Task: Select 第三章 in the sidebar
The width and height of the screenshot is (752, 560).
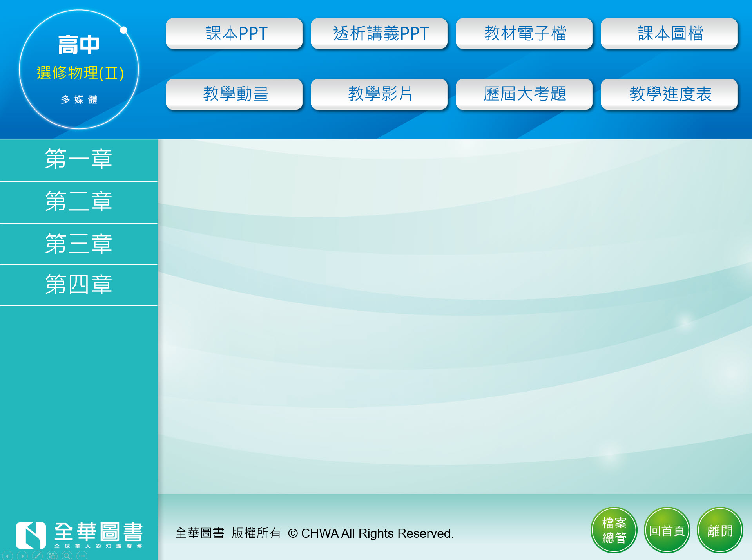Action: point(79,244)
